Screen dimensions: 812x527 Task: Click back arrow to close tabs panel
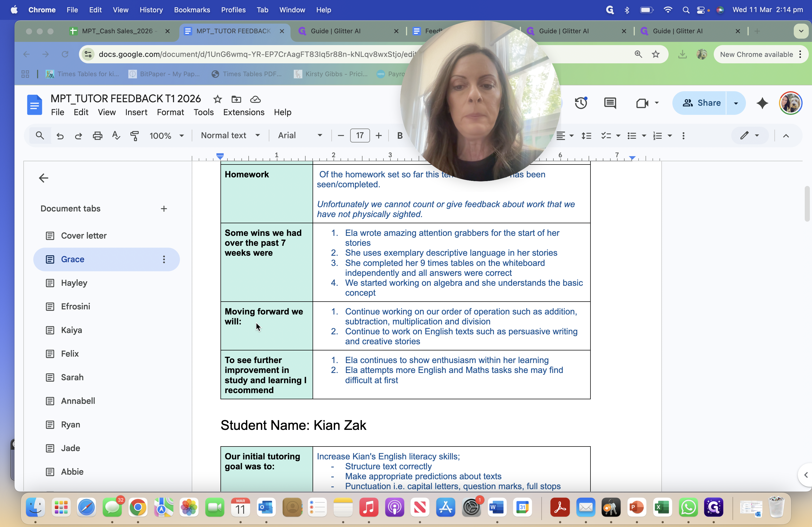click(x=44, y=178)
